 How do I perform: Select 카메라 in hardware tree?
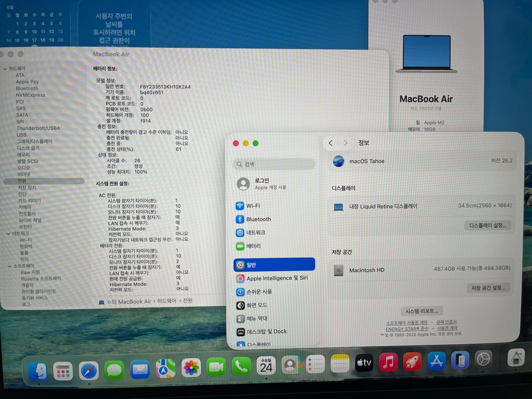point(25,207)
